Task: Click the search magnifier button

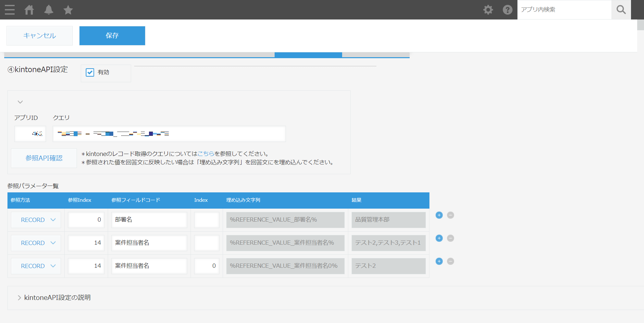Action: pyautogui.click(x=621, y=10)
